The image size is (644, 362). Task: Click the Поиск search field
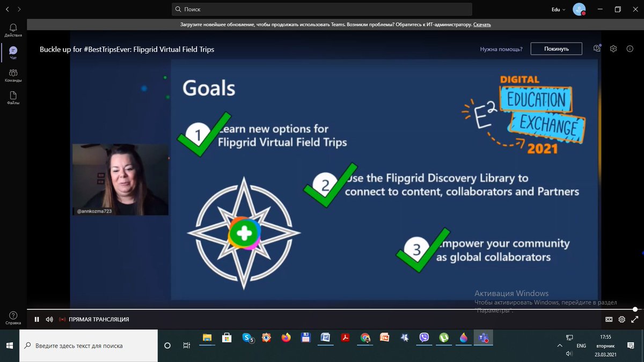tap(322, 9)
